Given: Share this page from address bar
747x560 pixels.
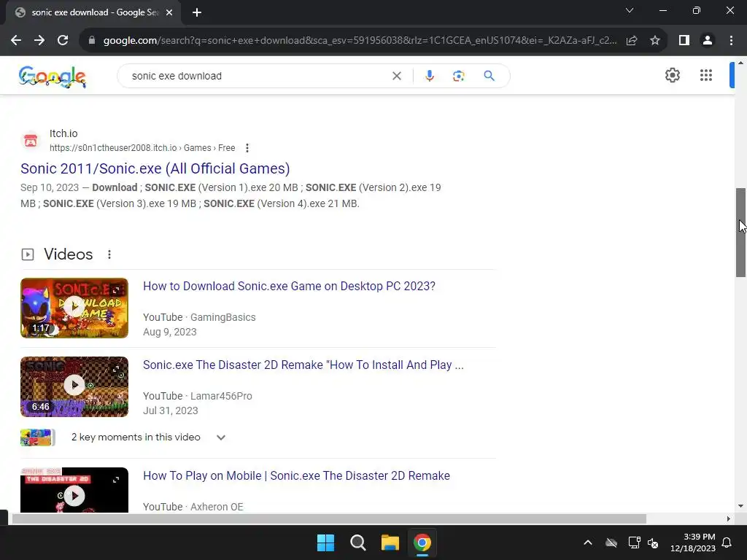Looking at the screenshot, I should coord(632,41).
